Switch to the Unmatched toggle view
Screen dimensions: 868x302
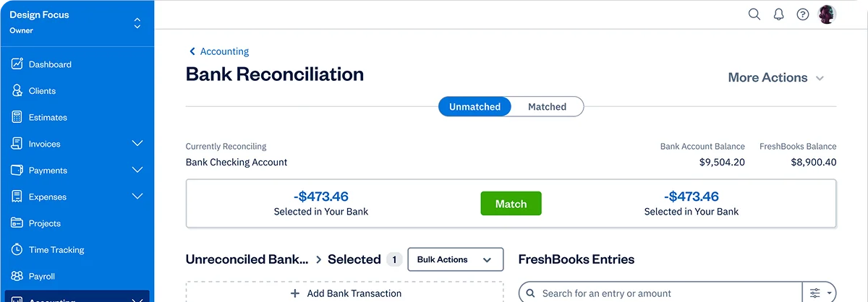pos(475,107)
